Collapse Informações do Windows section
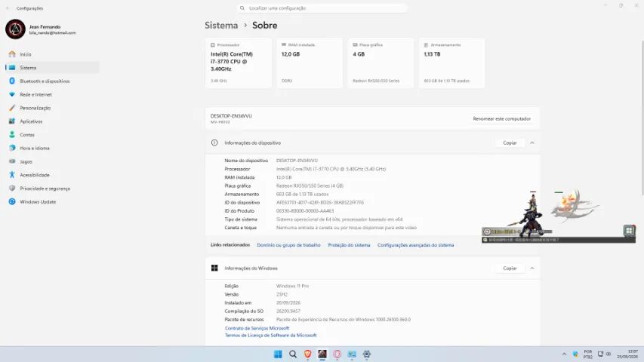 tap(532, 268)
